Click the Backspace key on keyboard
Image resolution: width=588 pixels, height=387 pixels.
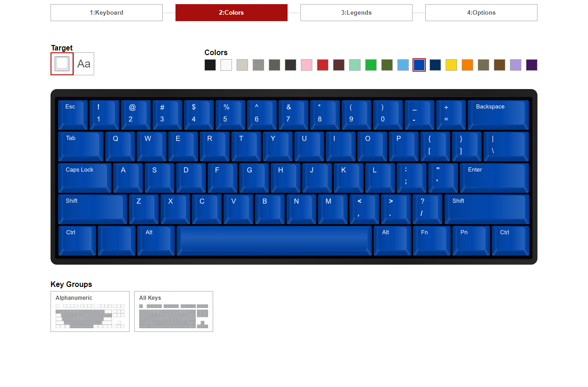click(498, 114)
